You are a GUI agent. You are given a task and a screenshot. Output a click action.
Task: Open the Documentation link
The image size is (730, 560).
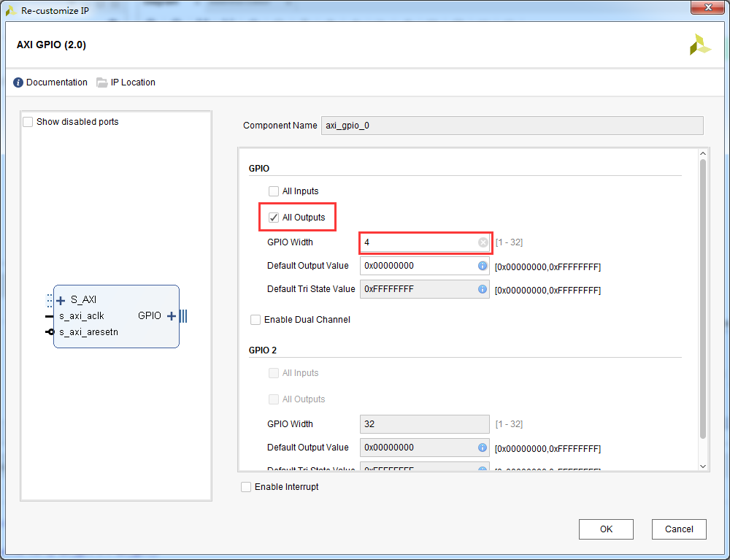[x=57, y=83]
